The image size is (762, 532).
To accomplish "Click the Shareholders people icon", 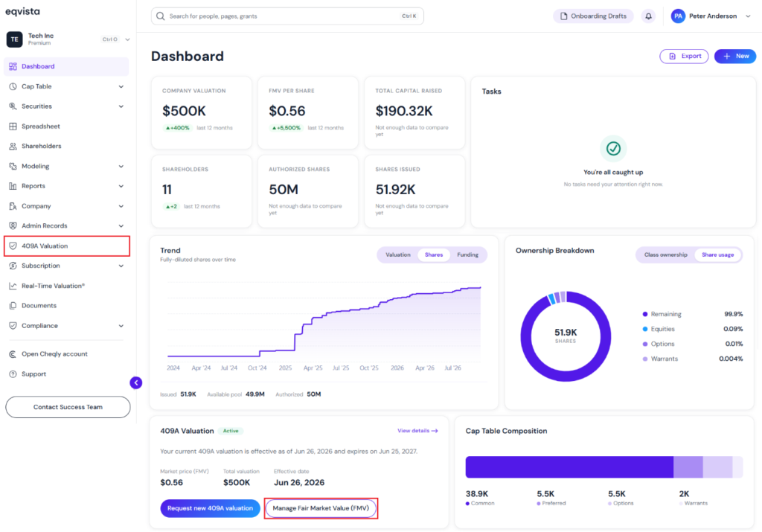I will (x=13, y=147).
